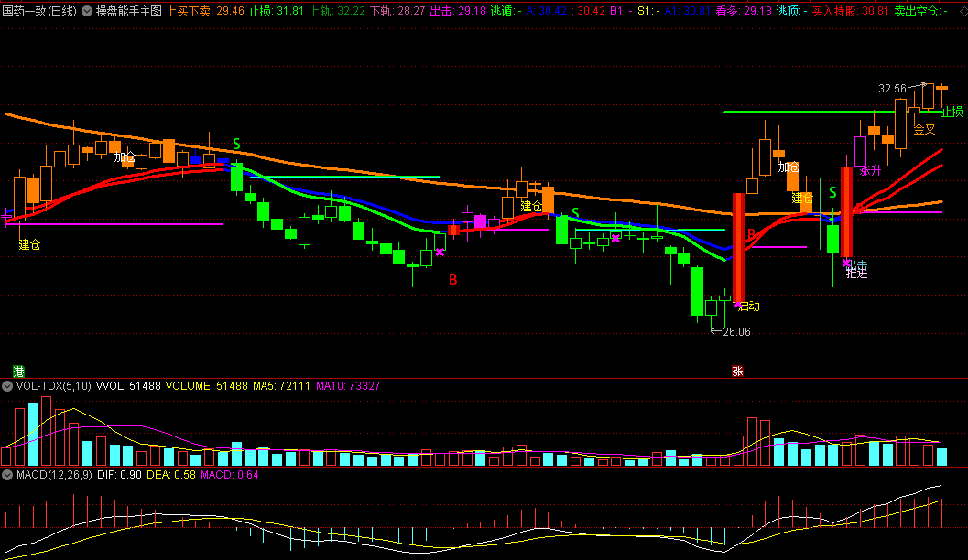The height and width of the screenshot is (560, 968).
Task: Click the magenta X marker beside 启动
Action: pyautogui.click(x=738, y=304)
